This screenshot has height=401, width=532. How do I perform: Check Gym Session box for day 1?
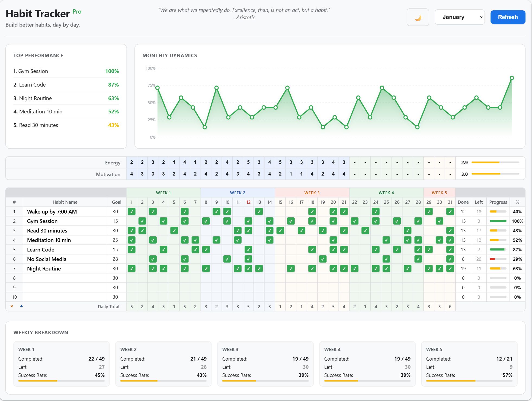click(132, 221)
